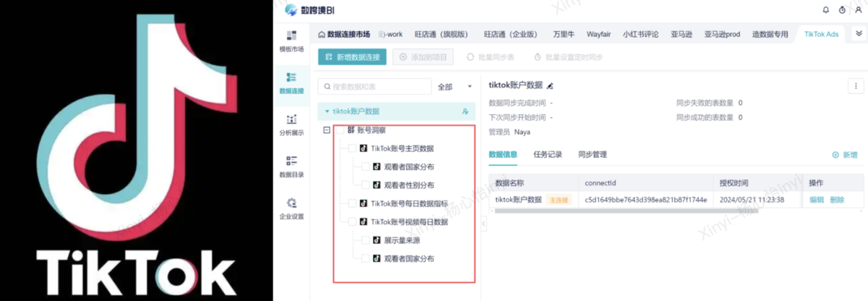
Task: Switch to the 数据连接市场 tab
Action: pos(344,34)
